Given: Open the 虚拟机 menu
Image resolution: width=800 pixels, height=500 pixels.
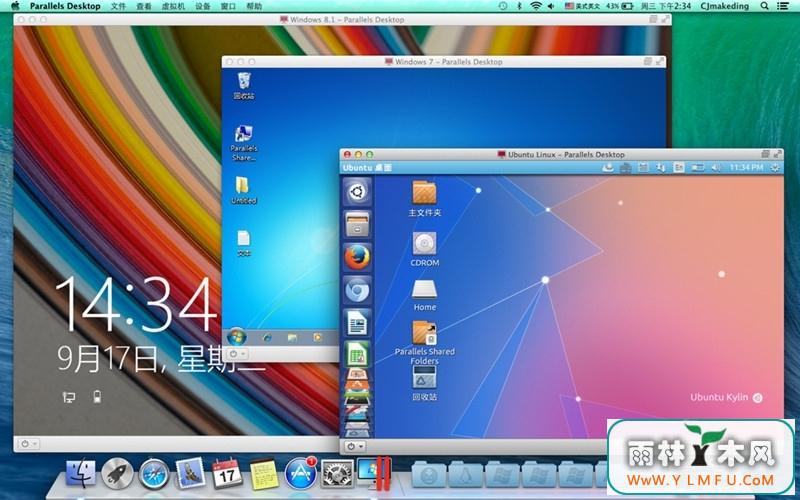Looking at the screenshot, I should 173,6.
